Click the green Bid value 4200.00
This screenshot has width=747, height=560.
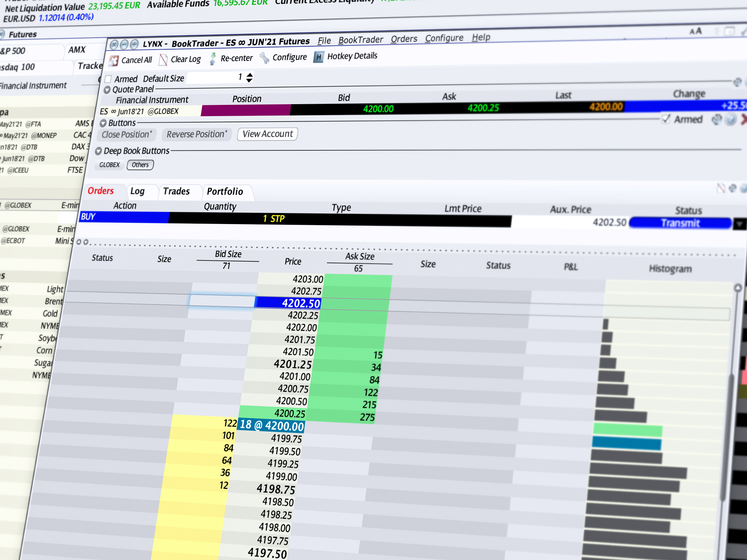click(x=378, y=109)
